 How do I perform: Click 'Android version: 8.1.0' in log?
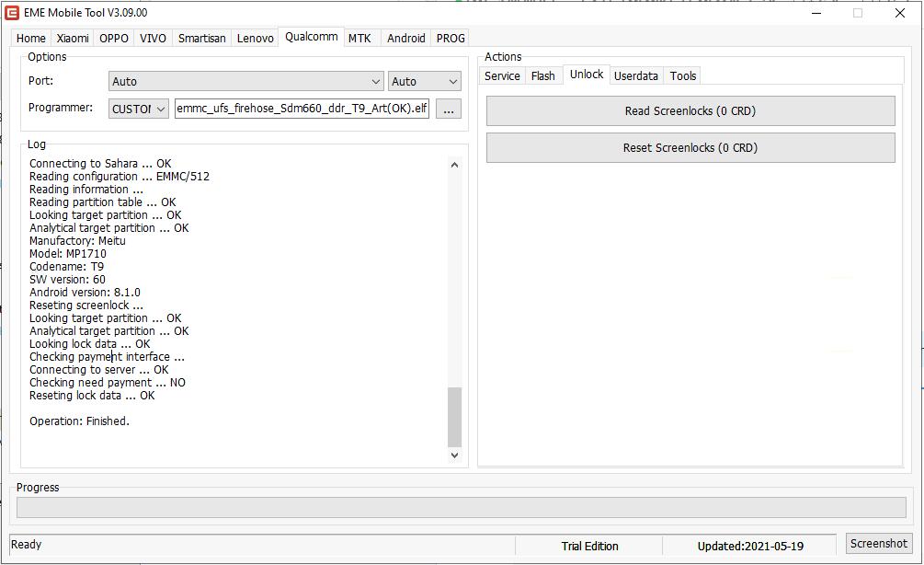point(85,293)
